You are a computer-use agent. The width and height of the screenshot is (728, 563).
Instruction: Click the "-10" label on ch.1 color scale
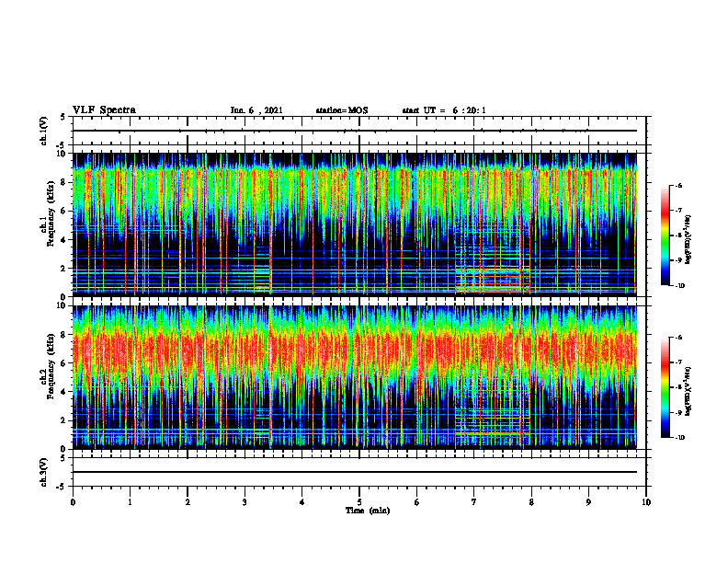679,286
